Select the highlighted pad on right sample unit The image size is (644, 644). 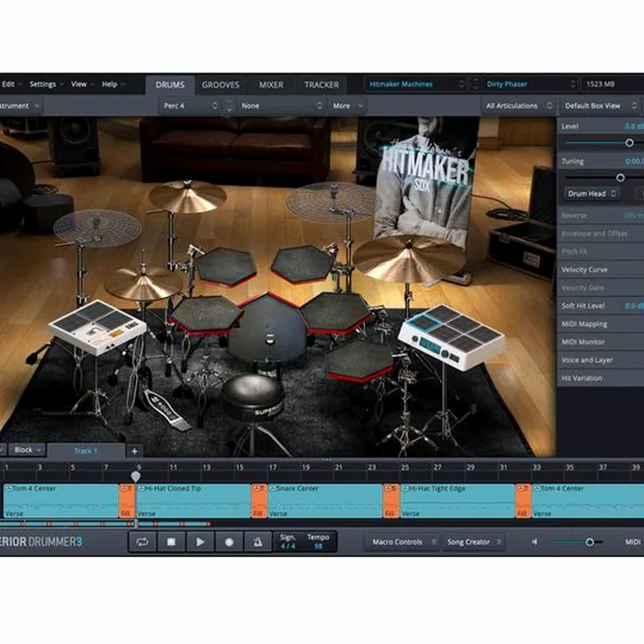pos(423,323)
